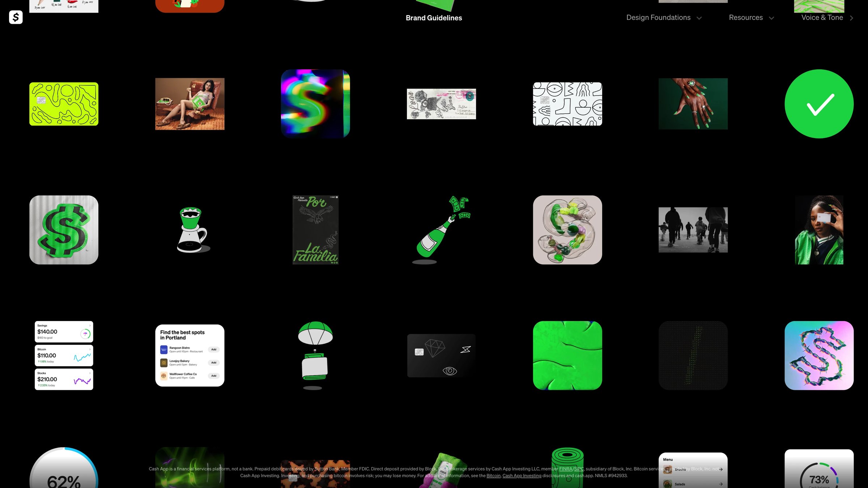Click the champagne bottle illustration

tap(441, 230)
